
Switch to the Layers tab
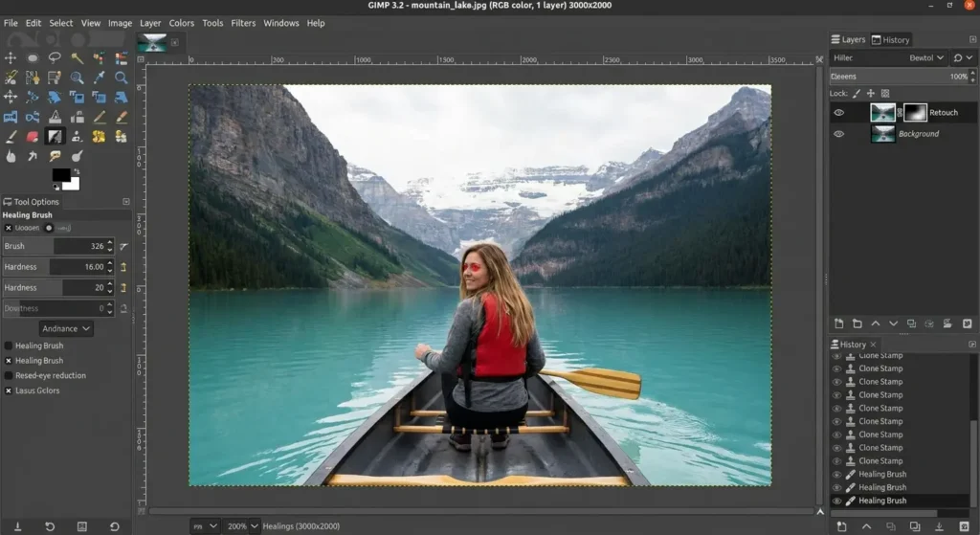pos(848,39)
